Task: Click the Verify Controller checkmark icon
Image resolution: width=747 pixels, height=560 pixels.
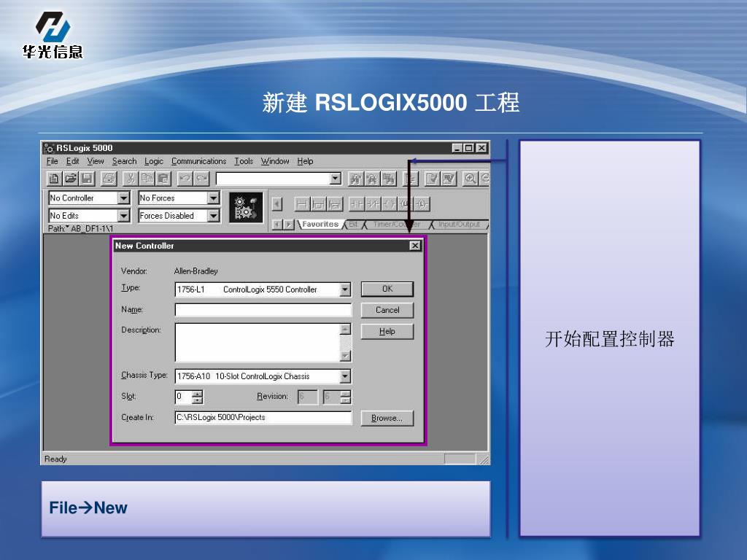Action: [449, 179]
